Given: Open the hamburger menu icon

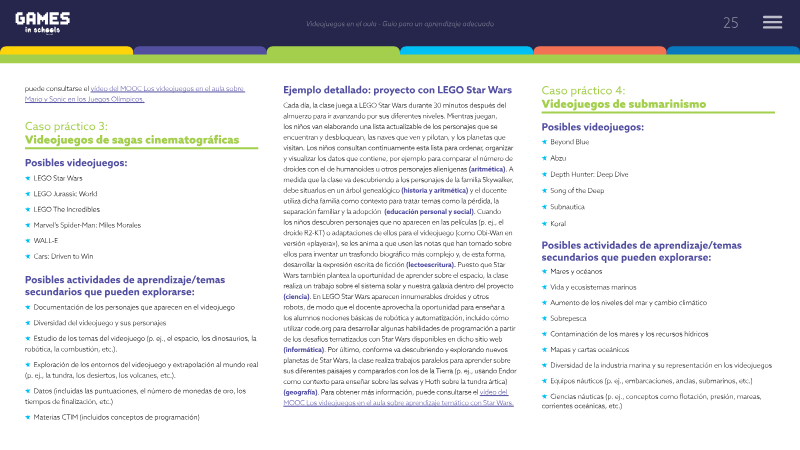Looking at the screenshot, I should (x=772, y=22).
